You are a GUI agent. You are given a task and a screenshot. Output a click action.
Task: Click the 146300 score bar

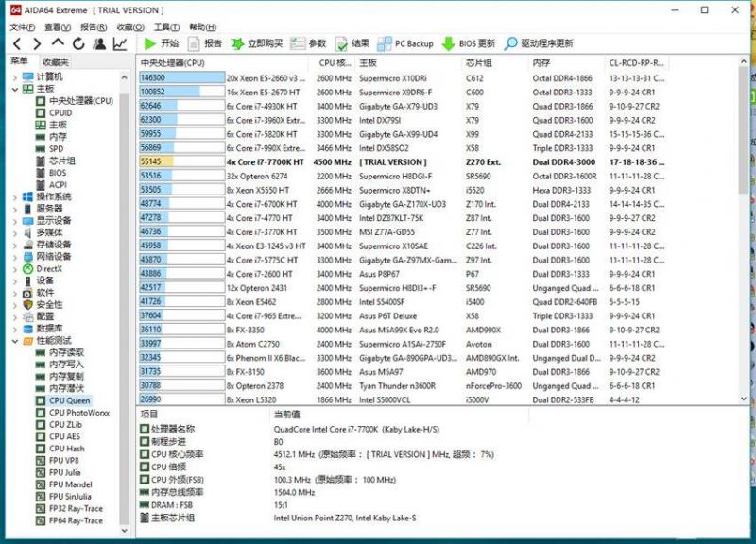(181, 78)
